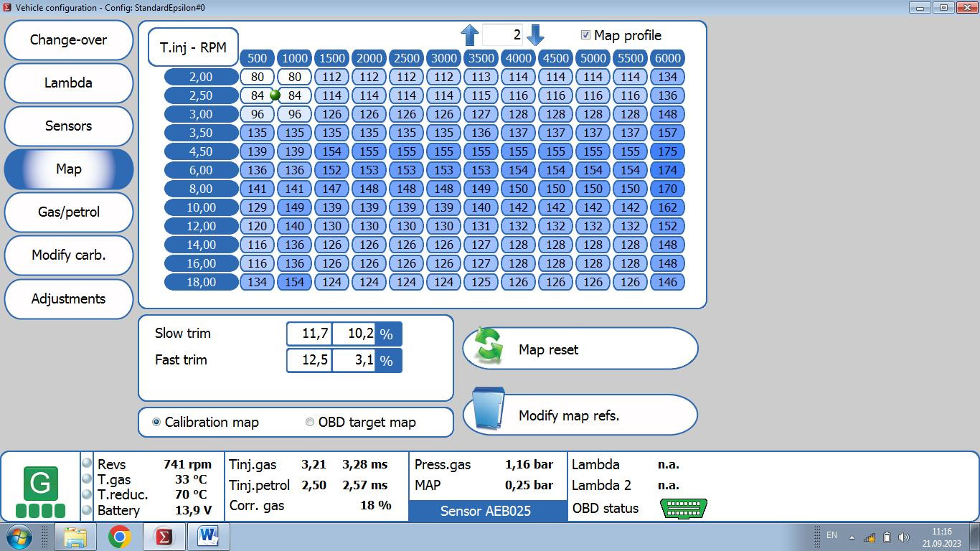Open Microsoft Word from the taskbar
This screenshot has width=980, height=551.
pyautogui.click(x=208, y=537)
